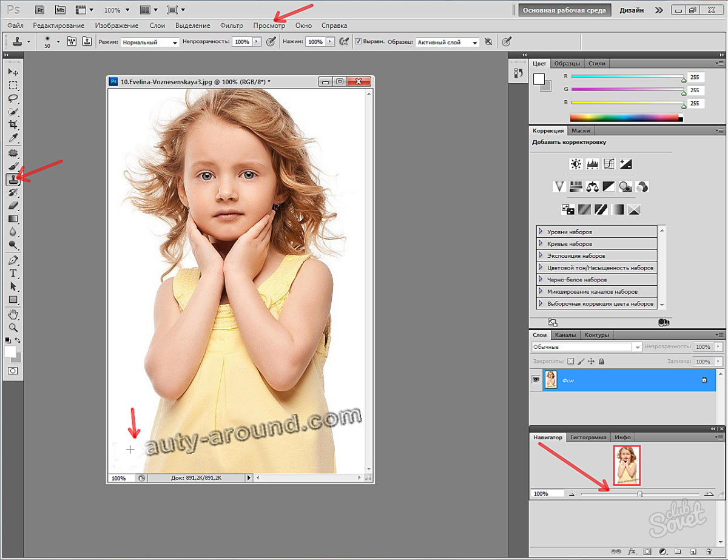728x560 pixels.
Task: Switch to the Образцы tab
Action: click(568, 63)
